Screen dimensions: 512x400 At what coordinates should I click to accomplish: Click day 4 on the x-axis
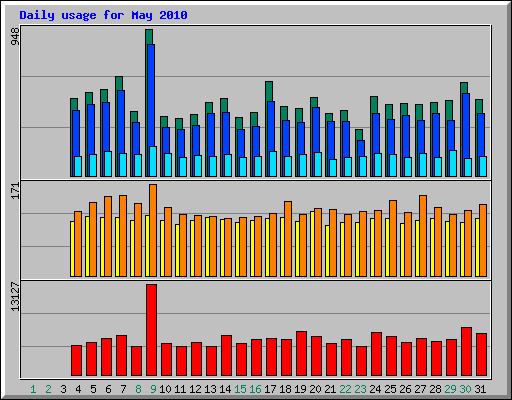point(78,389)
